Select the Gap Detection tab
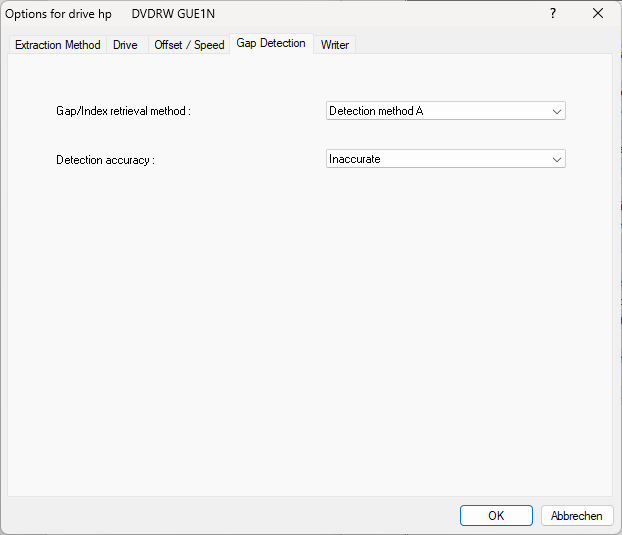 tap(271, 44)
